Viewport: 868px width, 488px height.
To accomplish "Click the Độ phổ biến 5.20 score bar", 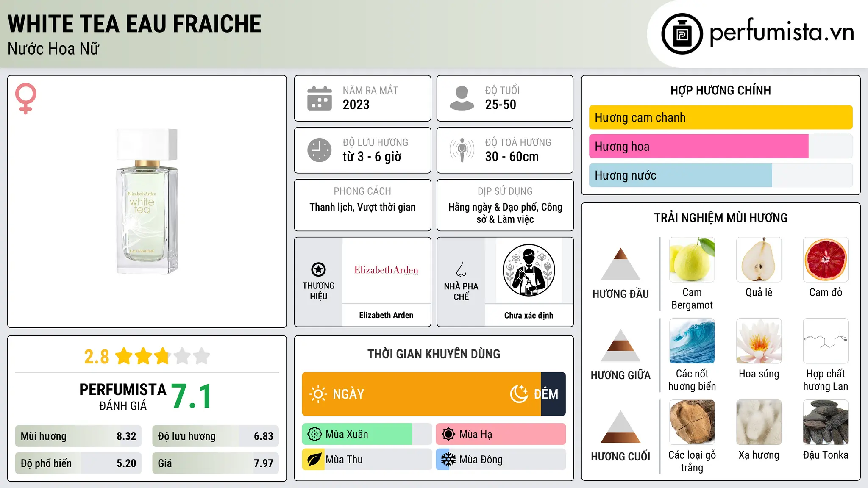I will point(78,463).
